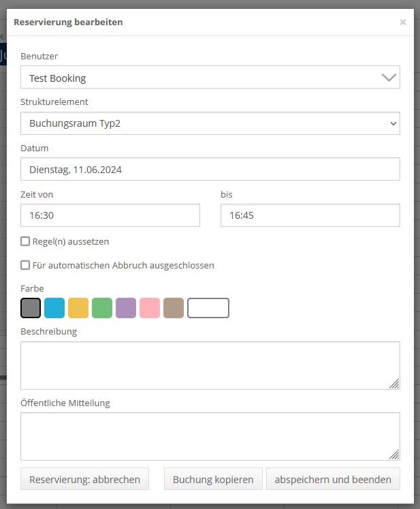Select the gray color swatch
The height and width of the screenshot is (509, 420).
tap(31, 308)
